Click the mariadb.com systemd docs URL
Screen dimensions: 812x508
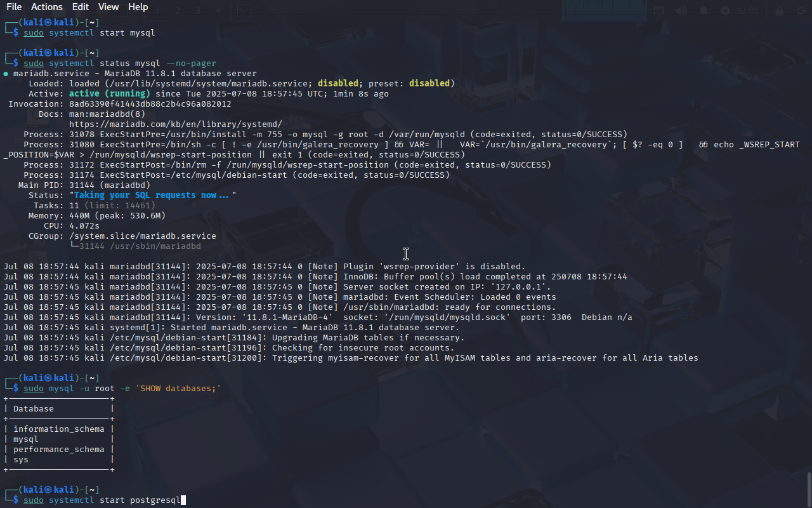[176, 124]
